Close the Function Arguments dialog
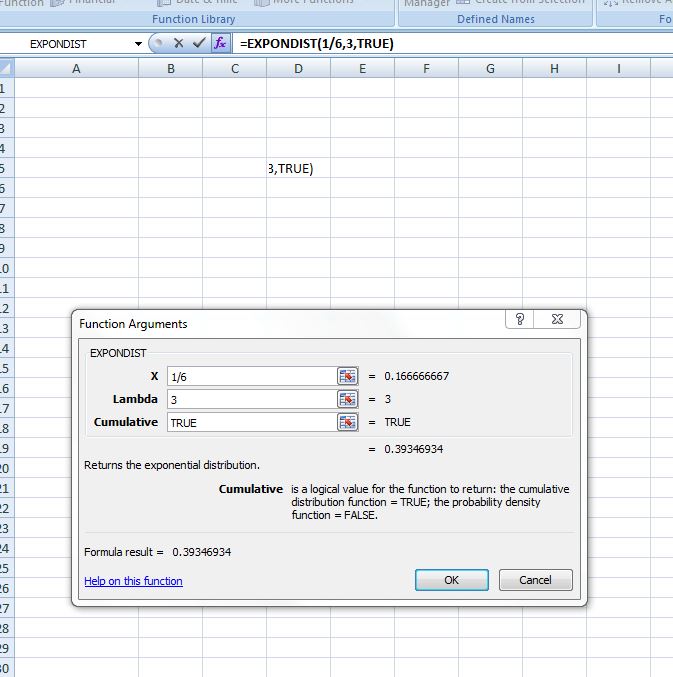The height and width of the screenshot is (677, 673). (557, 320)
